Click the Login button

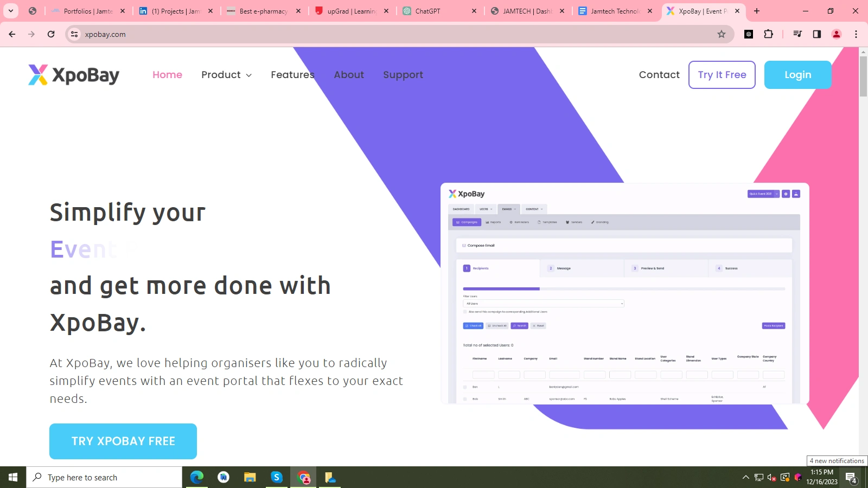798,75
